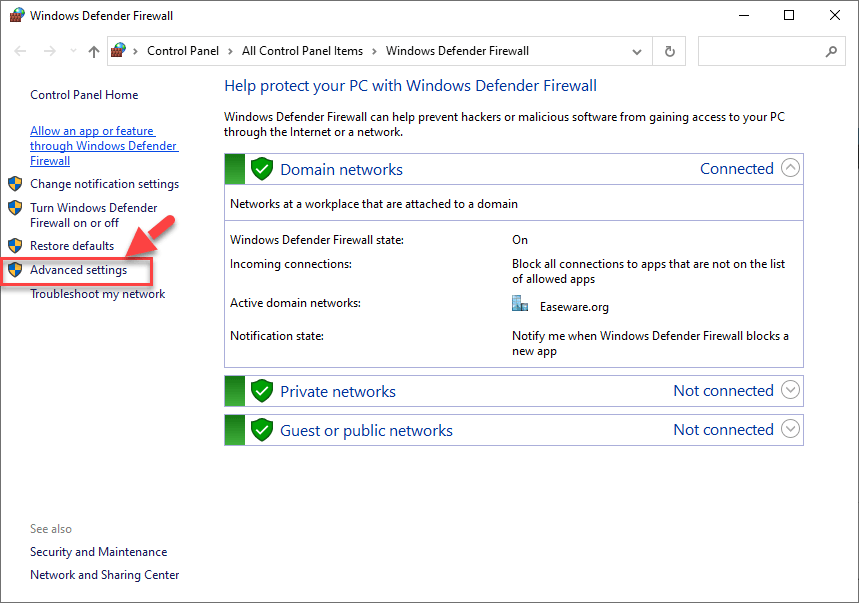859x603 pixels.
Task: Click green shield icon for public networks
Action: (x=262, y=429)
